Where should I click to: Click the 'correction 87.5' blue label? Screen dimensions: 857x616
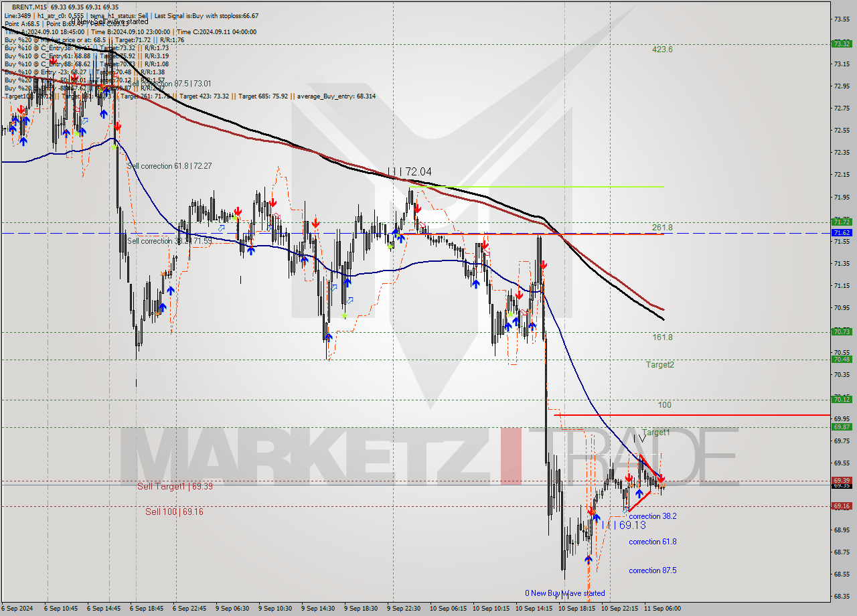[x=653, y=570]
